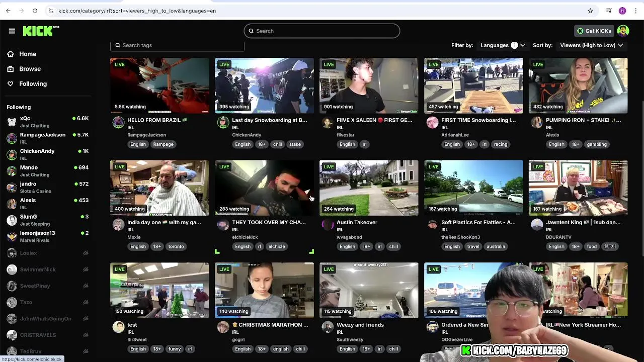Viewport: 644px width, 362px height.
Task: Click Moxie avatar under India day one
Action: pyautogui.click(x=118, y=225)
